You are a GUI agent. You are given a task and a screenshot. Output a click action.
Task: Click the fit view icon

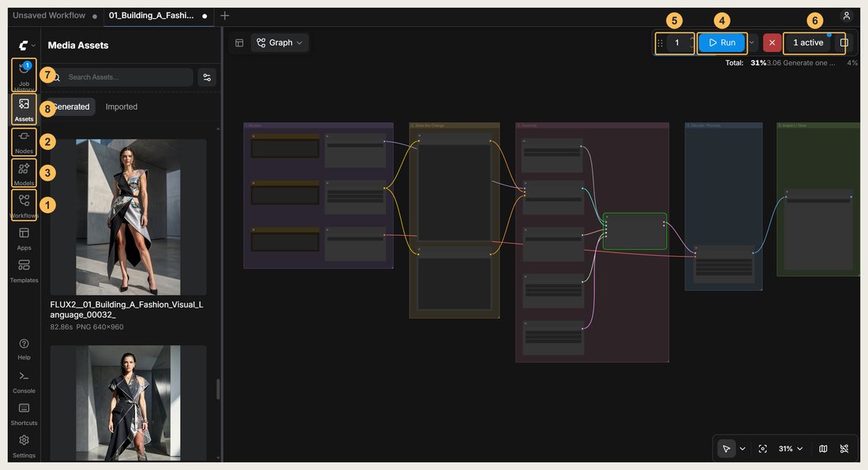[x=763, y=449]
